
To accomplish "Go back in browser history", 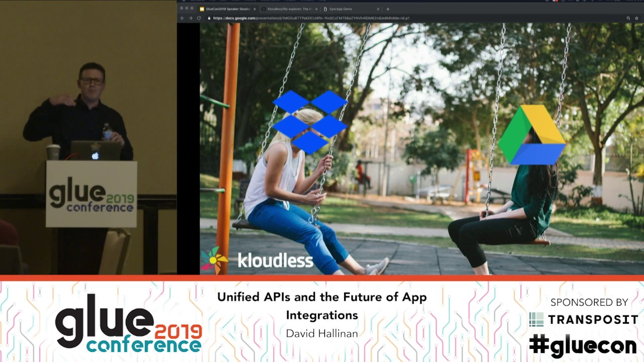I will point(182,18).
